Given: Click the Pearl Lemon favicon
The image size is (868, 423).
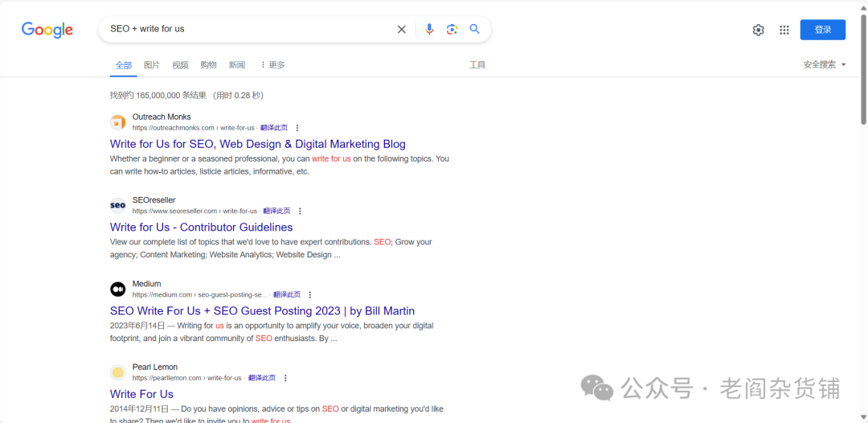Looking at the screenshot, I should point(118,372).
